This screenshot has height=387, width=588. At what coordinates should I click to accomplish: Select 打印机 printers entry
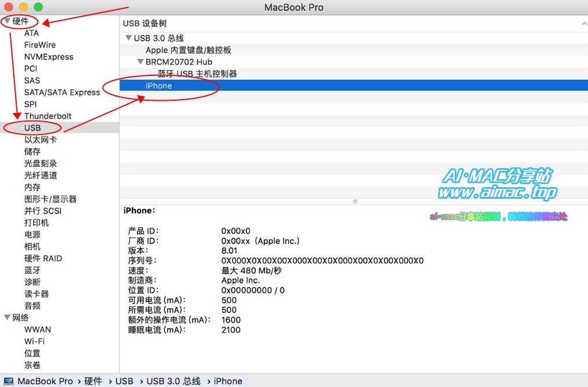(36, 222)
